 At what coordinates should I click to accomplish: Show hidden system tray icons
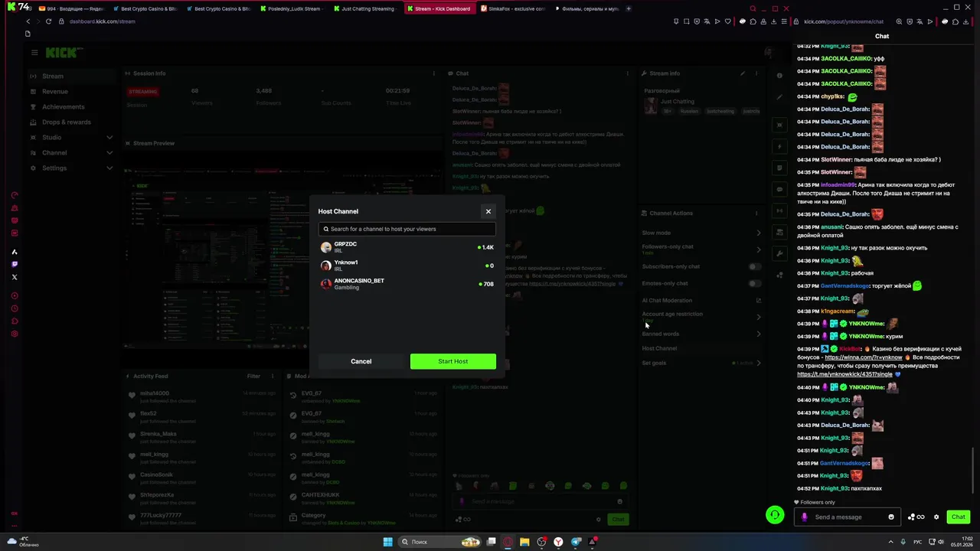point(891,542)
